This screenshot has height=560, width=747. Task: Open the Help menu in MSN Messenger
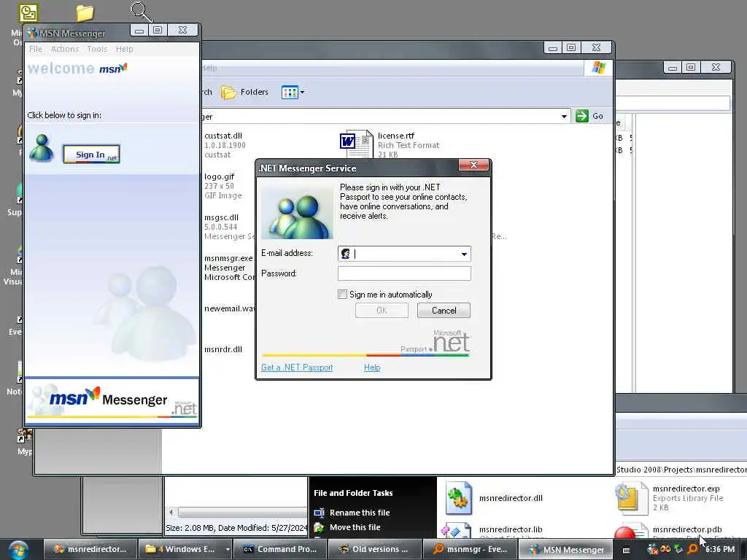click(124, 49)
